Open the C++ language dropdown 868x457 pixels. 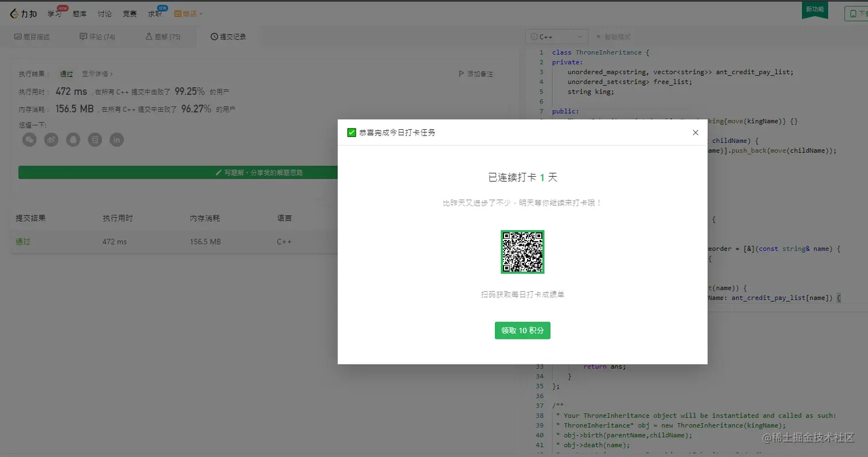click(x=557, y=37)
